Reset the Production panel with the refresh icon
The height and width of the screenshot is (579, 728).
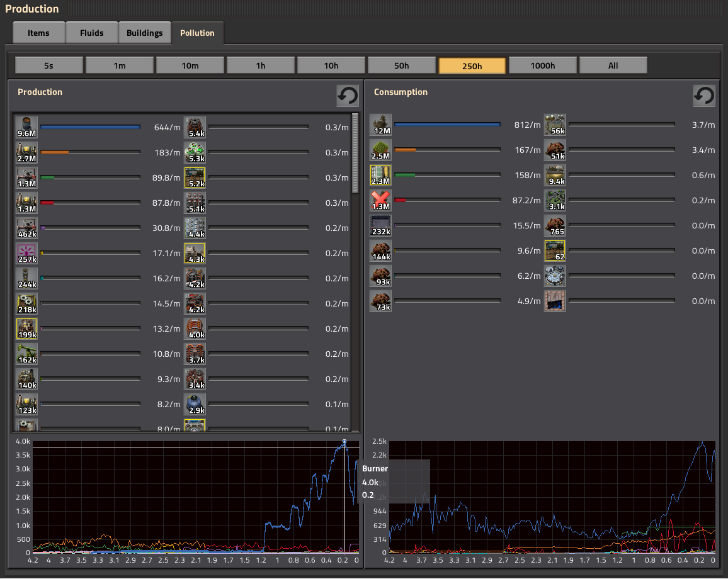point(347,96)
